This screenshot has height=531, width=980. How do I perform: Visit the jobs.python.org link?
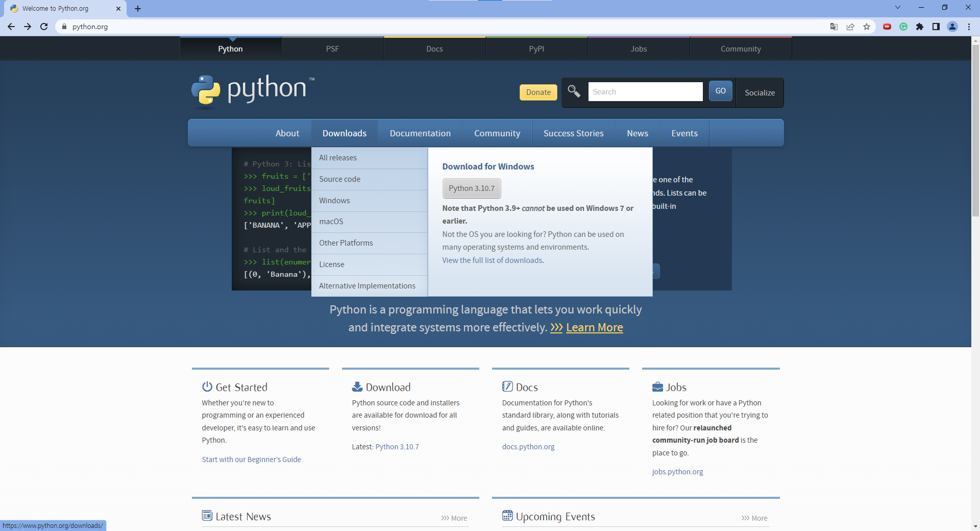point(677,472)
